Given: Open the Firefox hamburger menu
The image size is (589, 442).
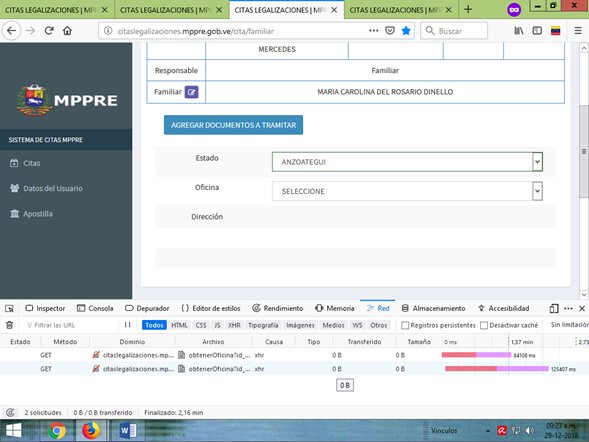Looking at the screenshot, I should pos(578,31).
